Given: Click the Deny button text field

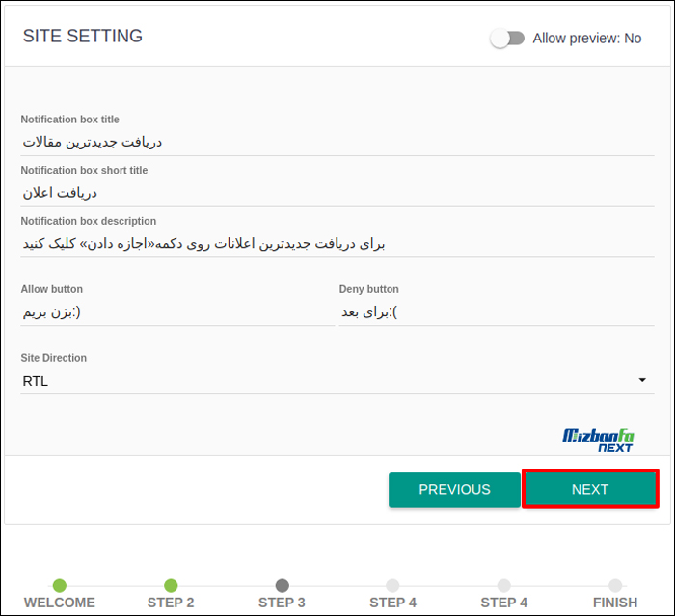Looking at the screenshot, I should point(497,312).
